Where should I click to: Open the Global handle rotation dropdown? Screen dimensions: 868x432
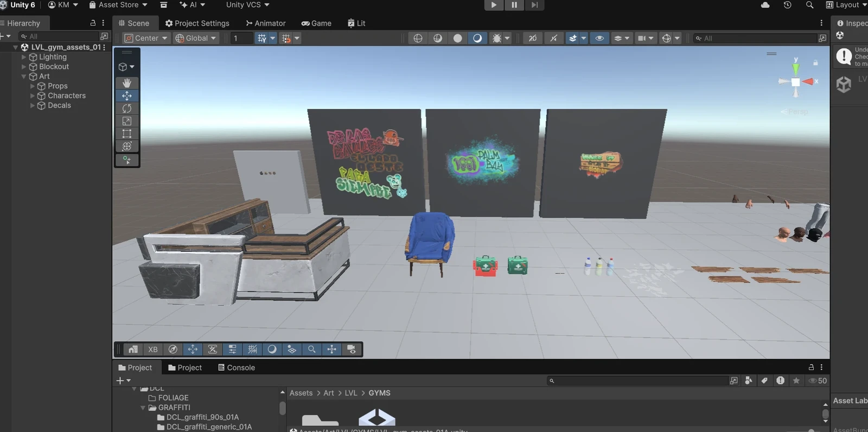point(196,38)
